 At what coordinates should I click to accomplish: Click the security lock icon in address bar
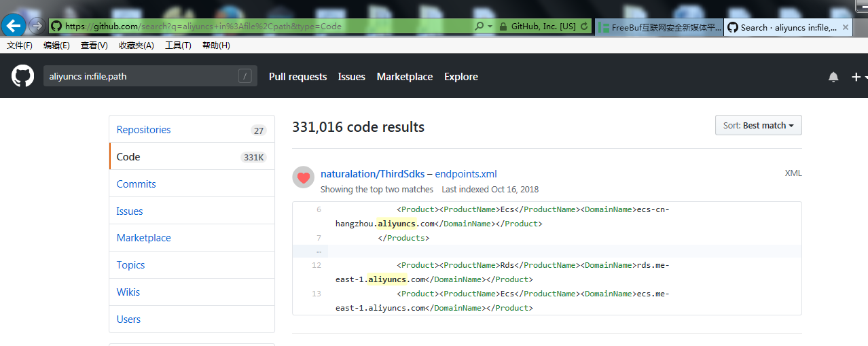(x=503, y=27)
